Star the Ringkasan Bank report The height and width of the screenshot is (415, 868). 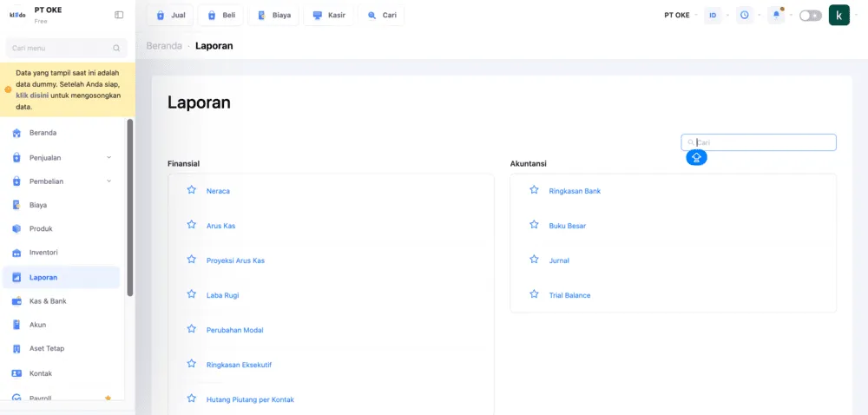[x=534, y=190]
